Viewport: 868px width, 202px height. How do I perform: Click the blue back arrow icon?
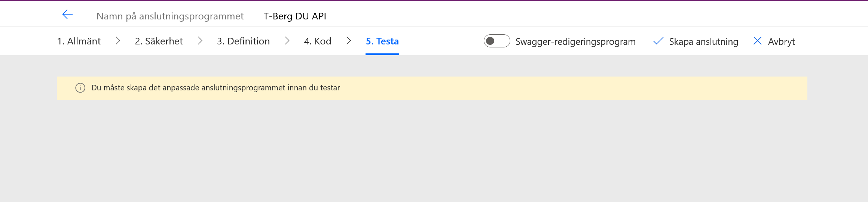[67, 15]
